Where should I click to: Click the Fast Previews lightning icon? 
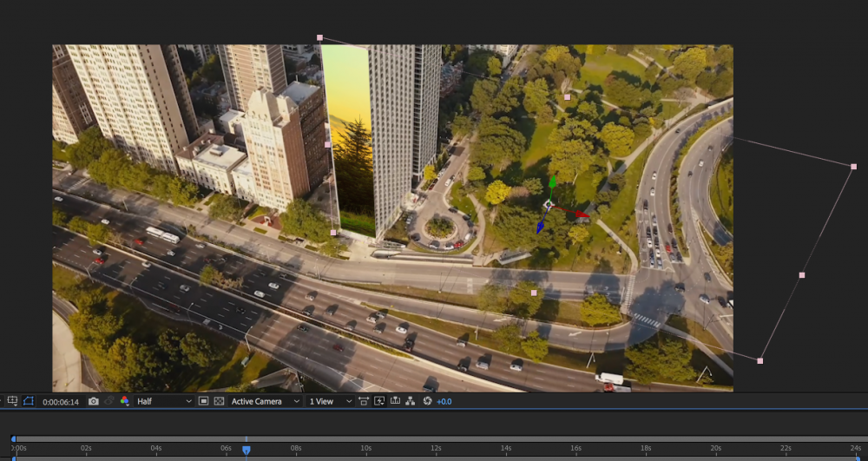[379, 401]
